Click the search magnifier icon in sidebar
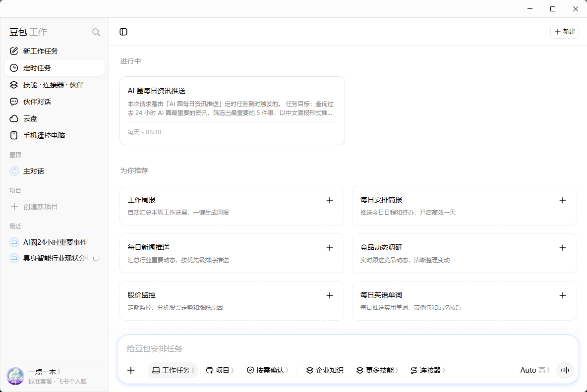The image size is (587, 392). pos(96,32)
